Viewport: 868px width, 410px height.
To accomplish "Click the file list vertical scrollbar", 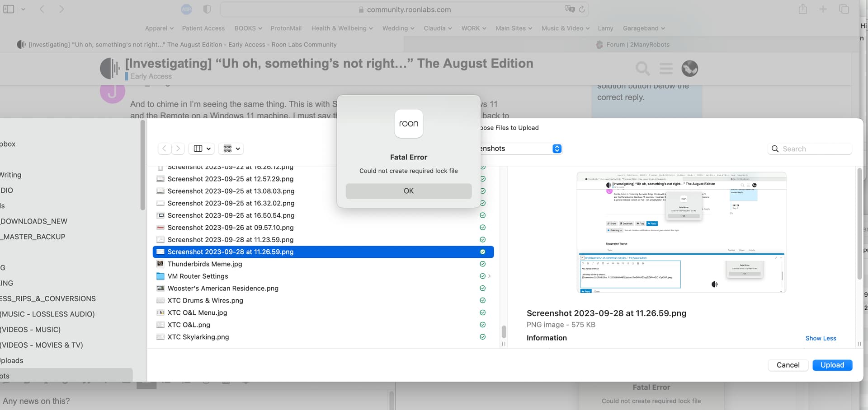I will click(x=504, y=331).
